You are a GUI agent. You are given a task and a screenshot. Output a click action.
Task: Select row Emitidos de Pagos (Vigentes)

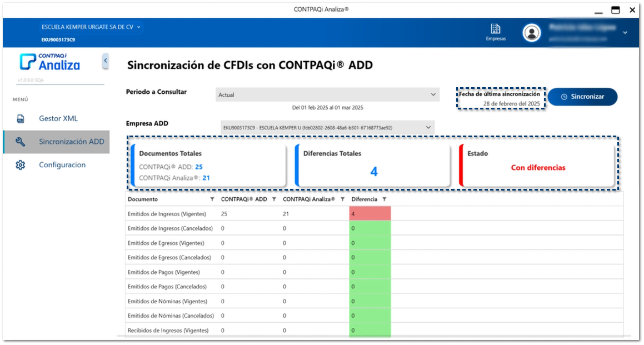point(374,272)
